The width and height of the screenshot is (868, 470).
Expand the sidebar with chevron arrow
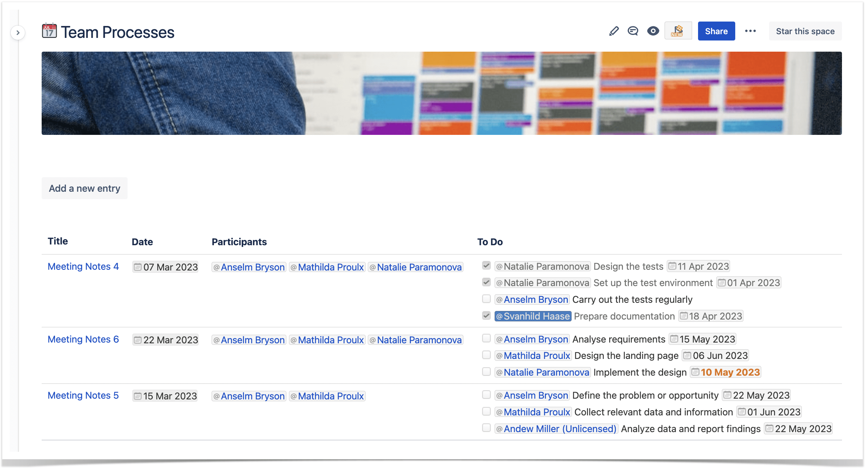pyautogui.click(x=18, y=33)
